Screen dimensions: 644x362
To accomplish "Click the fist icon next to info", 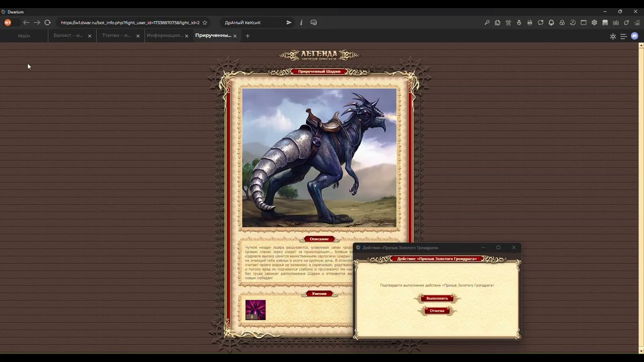I will (x=313, y=23).
